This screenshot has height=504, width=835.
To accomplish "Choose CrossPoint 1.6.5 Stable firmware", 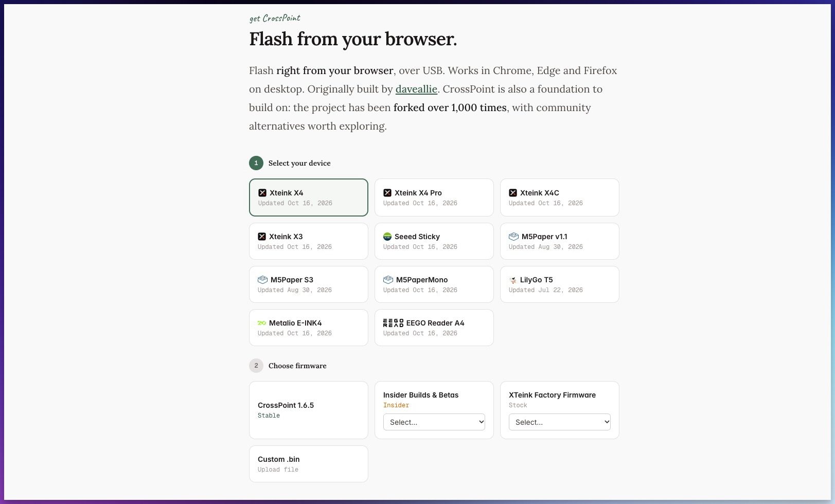I will point(309,410).
